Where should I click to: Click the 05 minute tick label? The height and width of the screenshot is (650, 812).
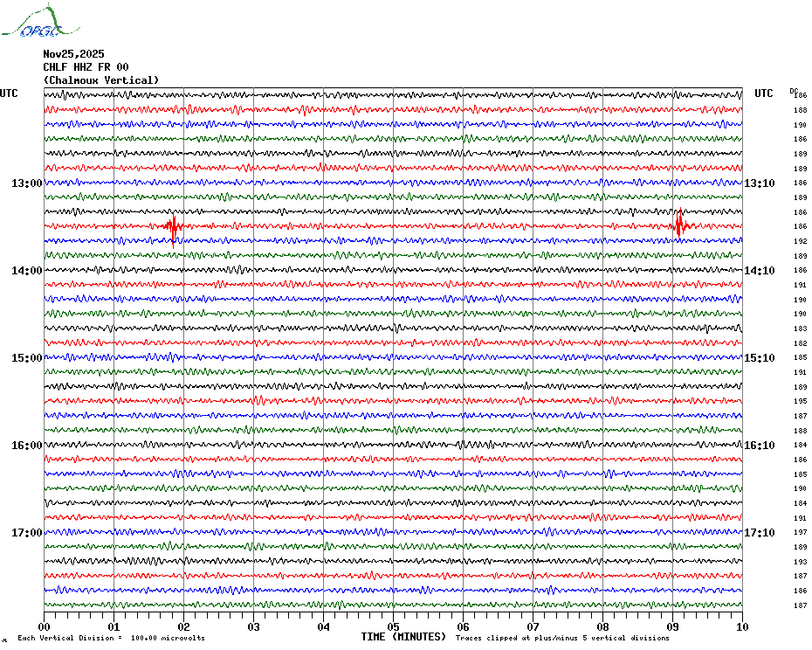(394, 626)
